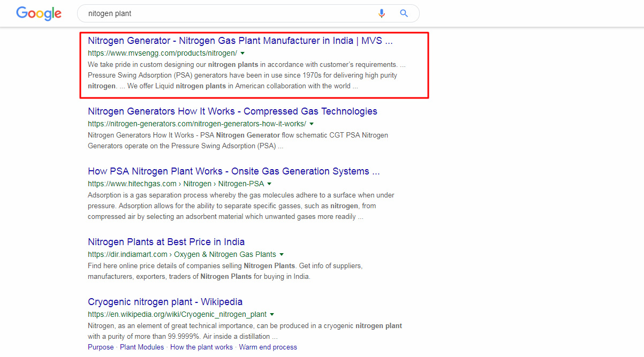This screenshot has width=644, height=357.
Task: Open "Cryogenic nitrogen plant - Wikipedia" result
Action: 165,302
